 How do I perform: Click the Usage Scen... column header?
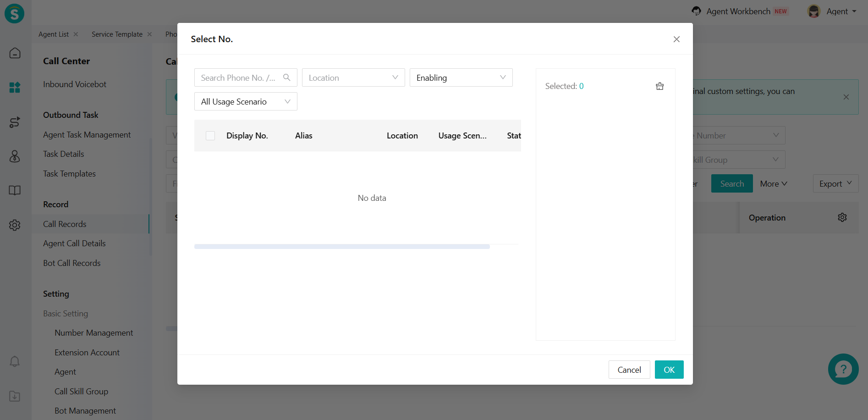(x=462, y=136)
